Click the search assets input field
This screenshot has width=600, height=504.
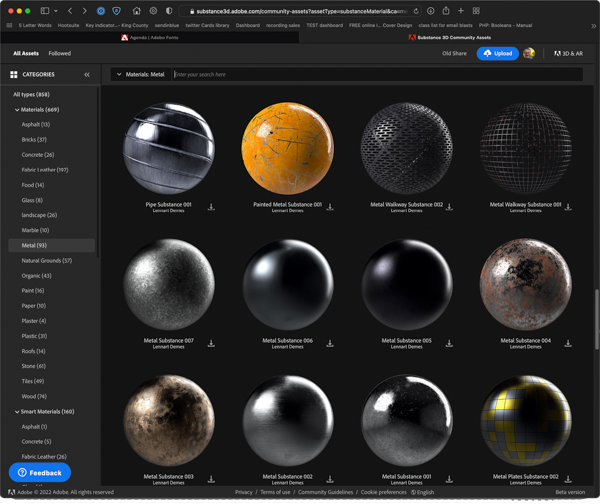(x=378, y=74)
